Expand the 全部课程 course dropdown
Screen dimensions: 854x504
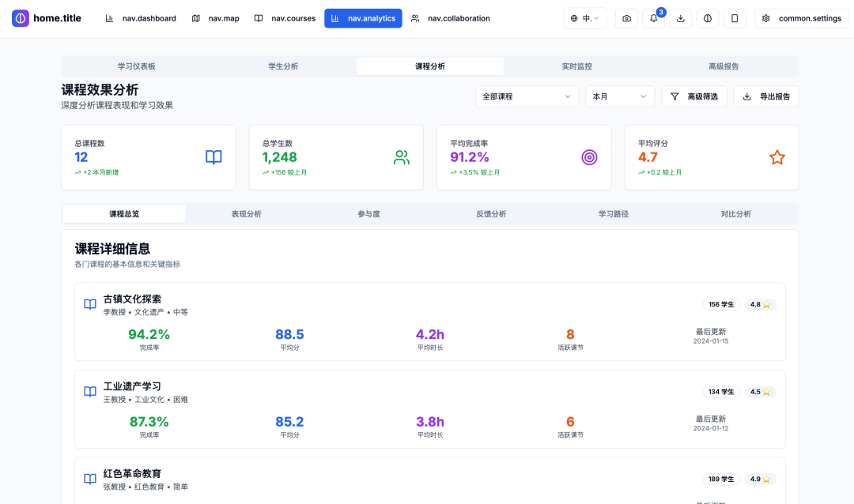[527, 96]
